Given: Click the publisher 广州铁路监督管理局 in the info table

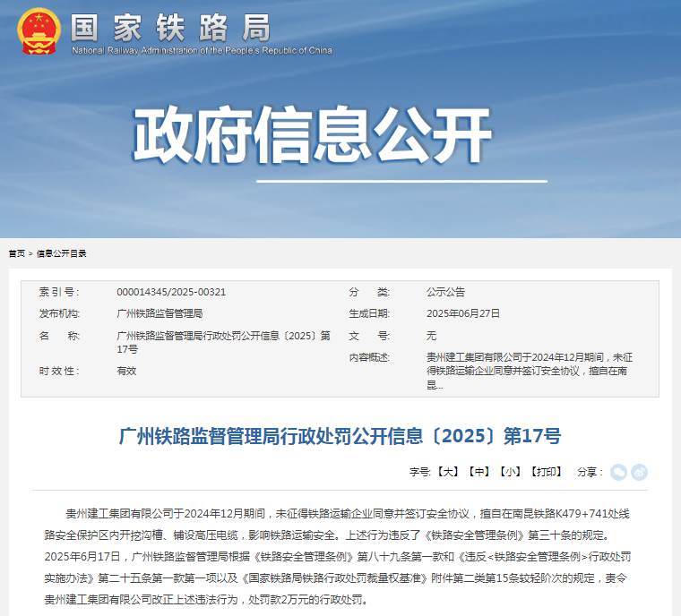Looking at the screenshot, I should coord(159,313).
